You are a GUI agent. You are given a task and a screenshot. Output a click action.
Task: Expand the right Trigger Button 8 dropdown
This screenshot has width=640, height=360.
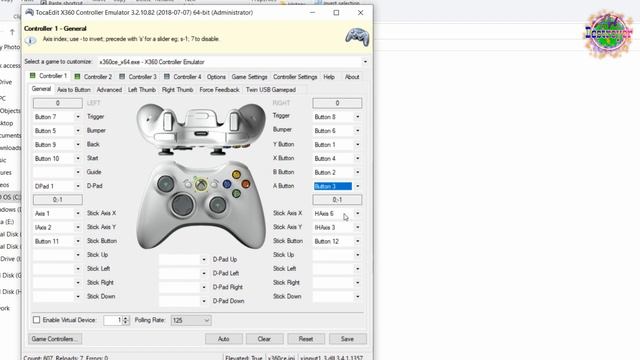point(357,117)
